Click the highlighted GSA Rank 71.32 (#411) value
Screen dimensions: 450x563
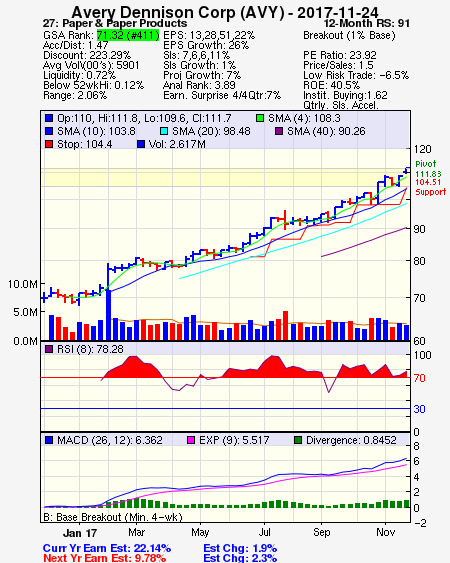point(128,35)
